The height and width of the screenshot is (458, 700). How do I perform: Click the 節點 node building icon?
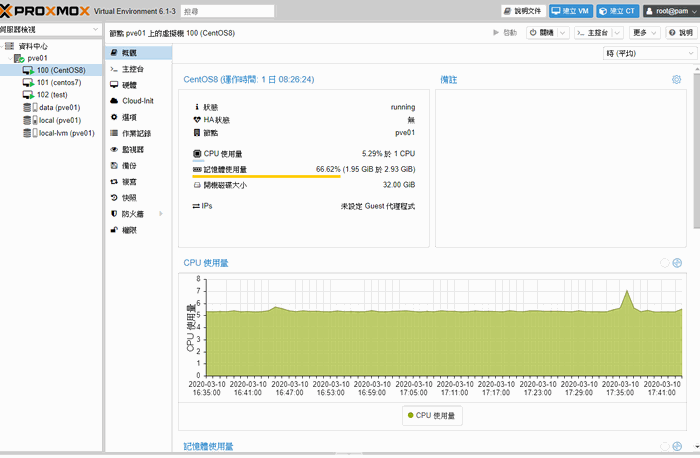point(197,133)
